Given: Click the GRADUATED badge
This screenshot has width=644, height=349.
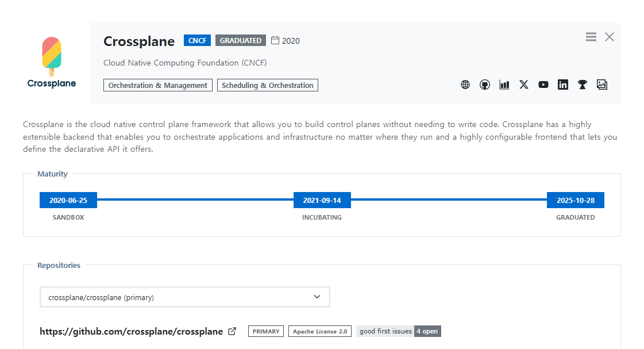Looking at the screenshot, I should tap(241, 40).
